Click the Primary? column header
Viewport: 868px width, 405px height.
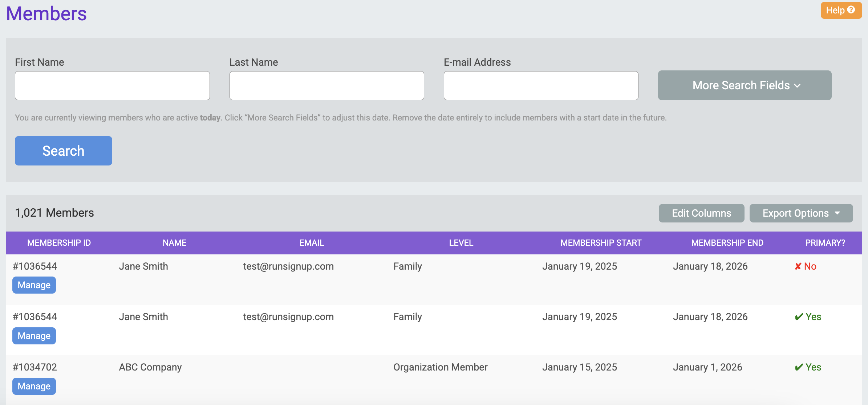click(825, 243)
